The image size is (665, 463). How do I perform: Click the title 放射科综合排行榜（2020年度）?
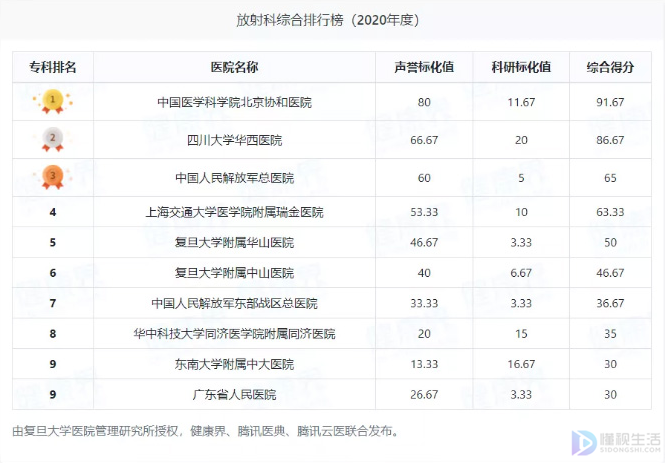[x=328, y=20]
